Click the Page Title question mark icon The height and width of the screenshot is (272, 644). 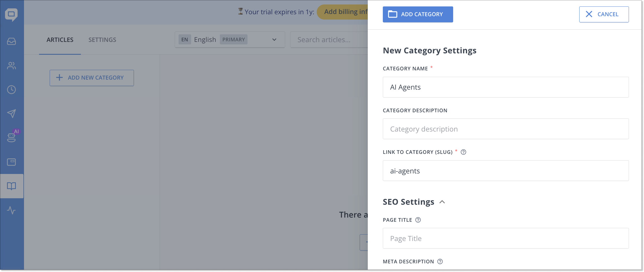click(x=418, y=220)
